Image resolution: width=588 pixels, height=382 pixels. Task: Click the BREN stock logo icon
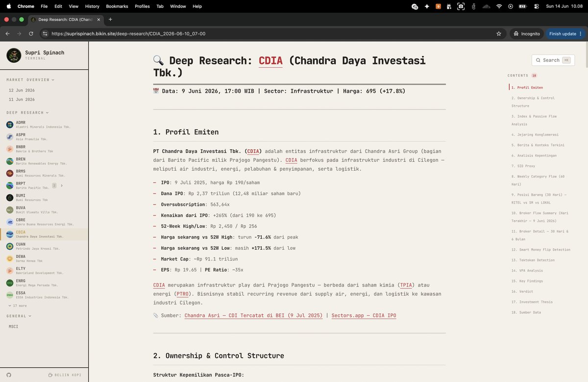click(10, 161)
